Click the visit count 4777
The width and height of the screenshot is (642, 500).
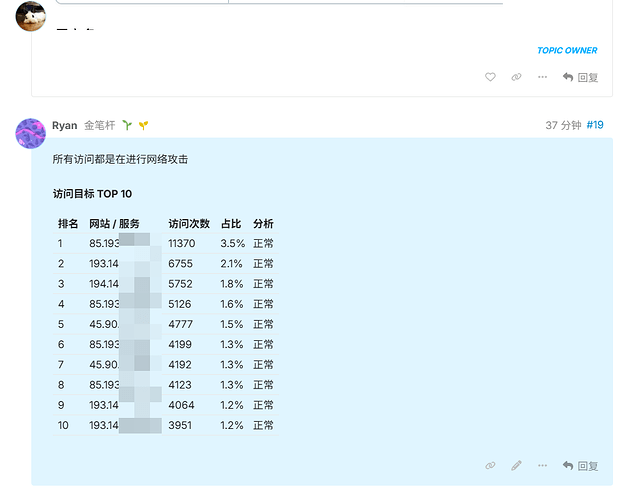[x=180, y=324]
